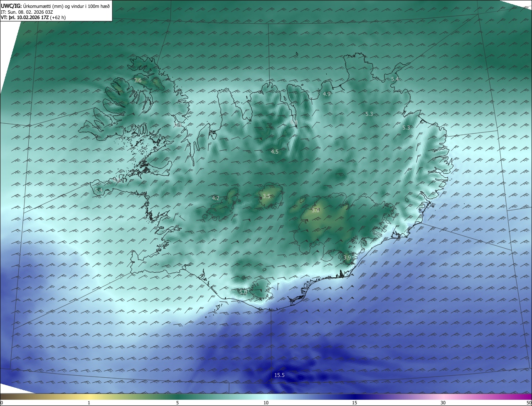Viewport: 532px width, 406px height.
Task: Click the 15.5 maximum value label over the ocean
Action: tap(279, 375)
